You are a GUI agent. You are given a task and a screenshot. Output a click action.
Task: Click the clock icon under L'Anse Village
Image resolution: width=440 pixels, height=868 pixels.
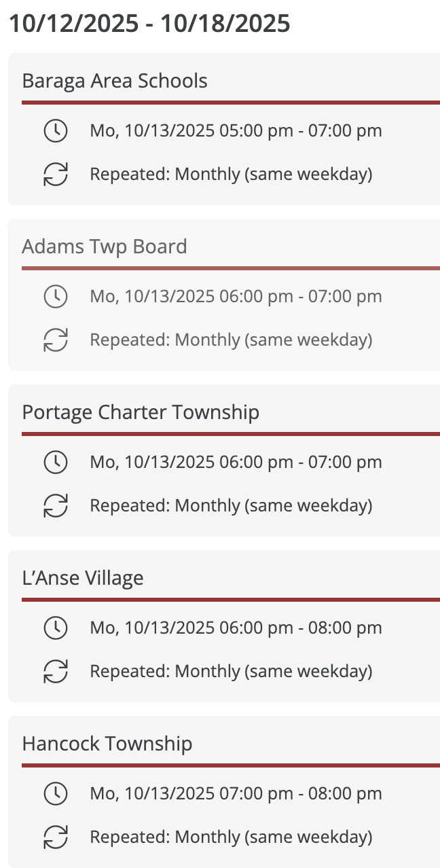tap(56, 628)
